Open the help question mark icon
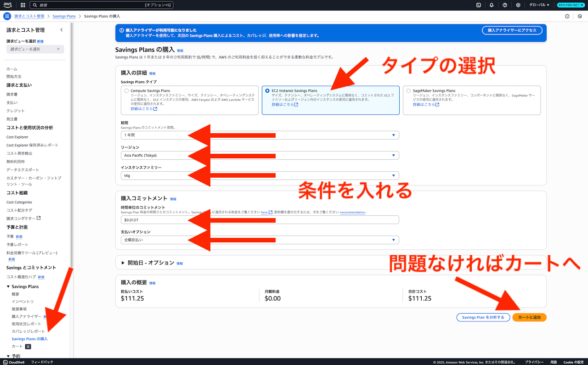The height and width of the screenshot is (365, 588). click(x=505, y=5)
